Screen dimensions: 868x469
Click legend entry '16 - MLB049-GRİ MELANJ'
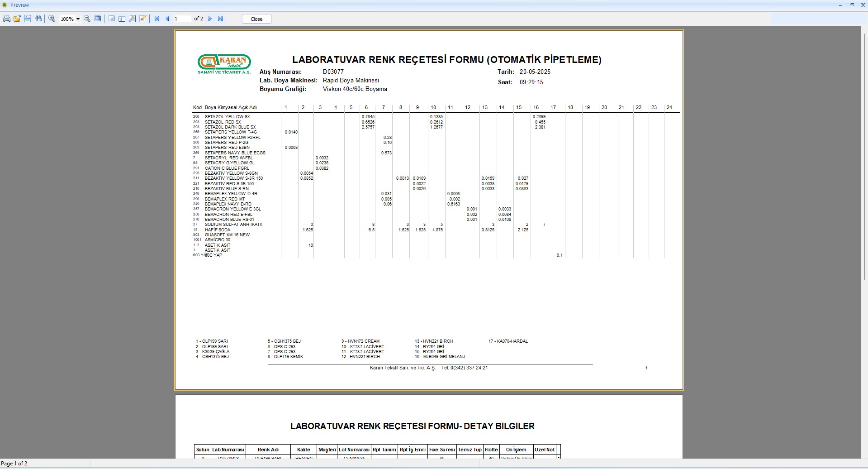(440, 357)
